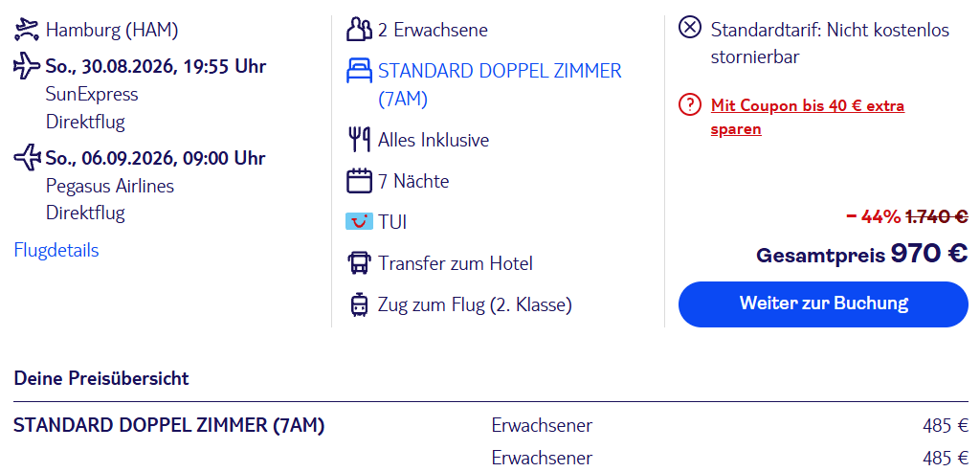
Task: Click the blue bed room icon
Action: click(359, 71)
